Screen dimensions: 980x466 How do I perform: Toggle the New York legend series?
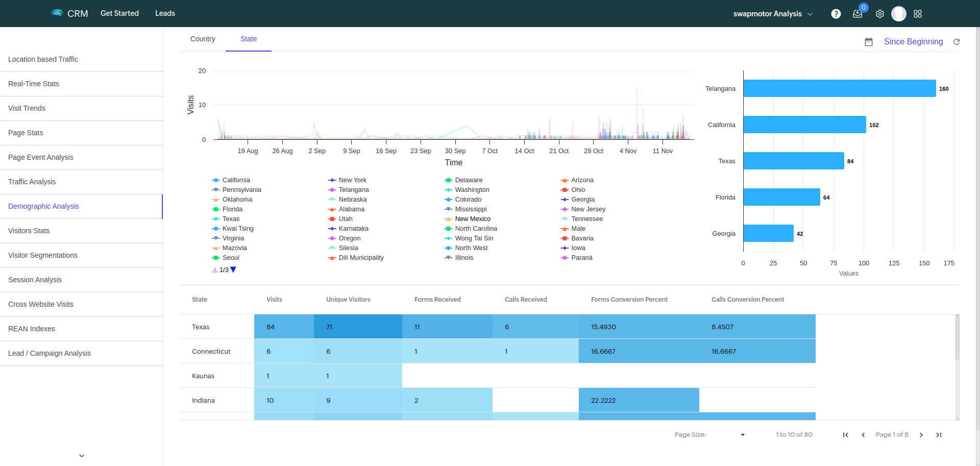347,180
